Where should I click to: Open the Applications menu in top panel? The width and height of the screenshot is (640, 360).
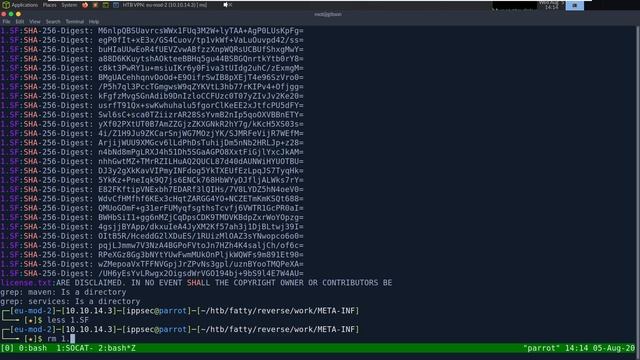click(x=24, y=5)
